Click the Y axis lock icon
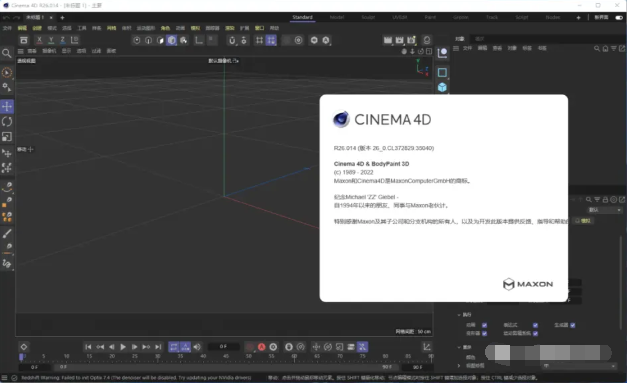628x383 pixels. 51,40
